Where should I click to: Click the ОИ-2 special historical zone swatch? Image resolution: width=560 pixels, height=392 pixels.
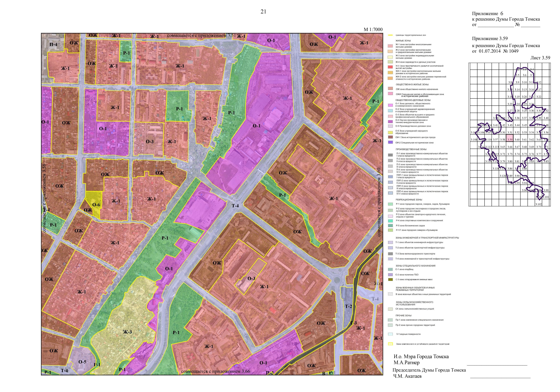pos(390,142)
